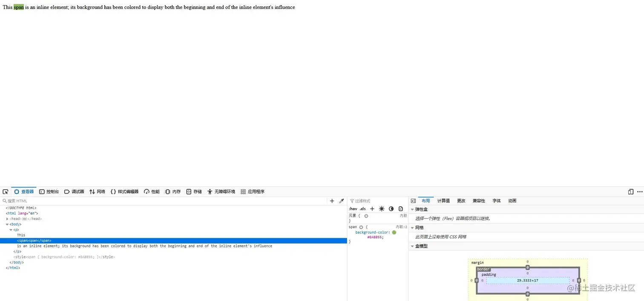Collapse the body node
The height and width of the screenshot is (301, 644).
pyautogui.click(x=7, y=224)
